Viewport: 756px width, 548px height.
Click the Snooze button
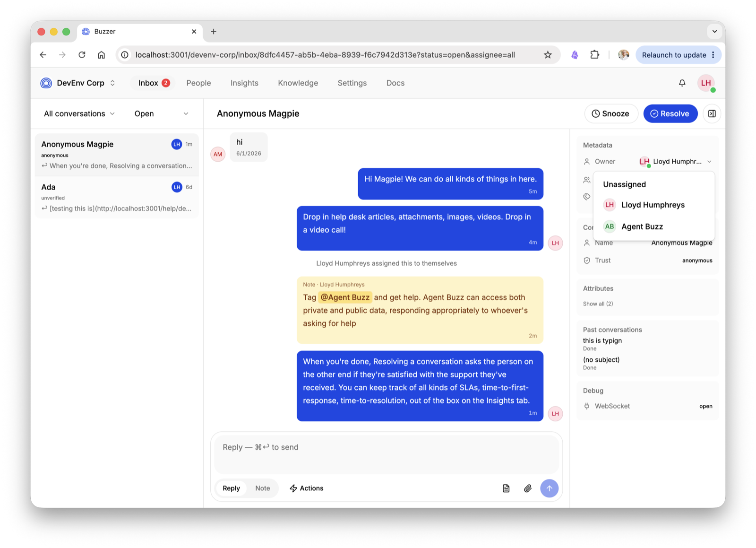611,113
